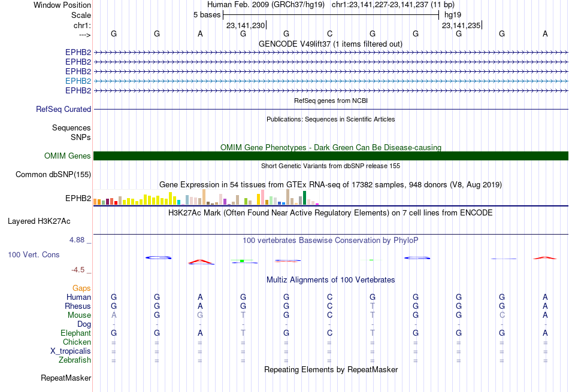This screenshot has height=392, width=569.
Task: Click the C base in the reference sequence row
Action: point(329,34)
